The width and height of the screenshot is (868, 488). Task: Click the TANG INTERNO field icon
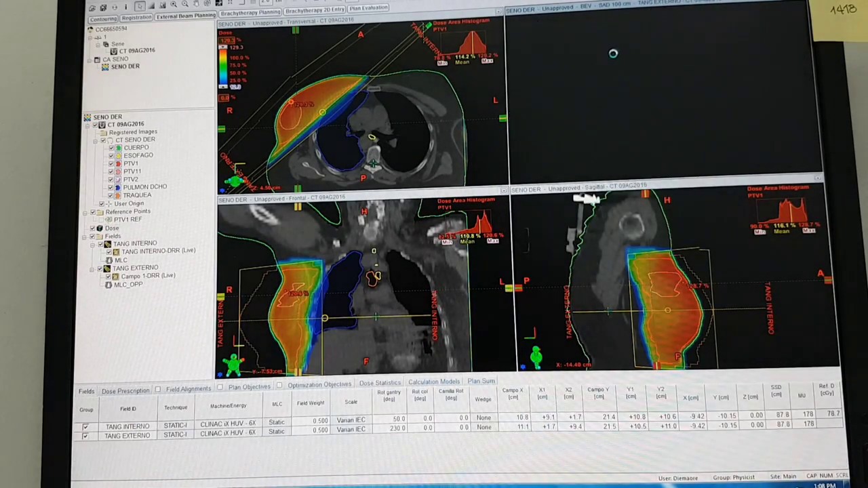(107, 243)
